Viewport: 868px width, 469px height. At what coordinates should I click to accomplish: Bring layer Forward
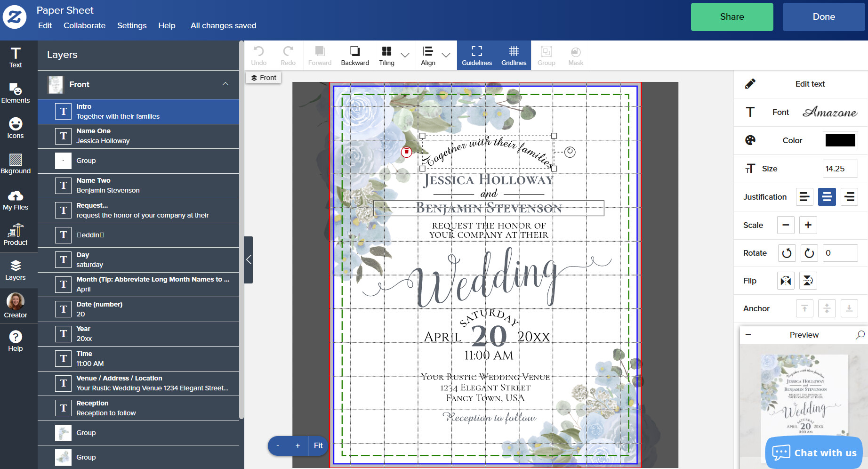click(x=320, y=56)
